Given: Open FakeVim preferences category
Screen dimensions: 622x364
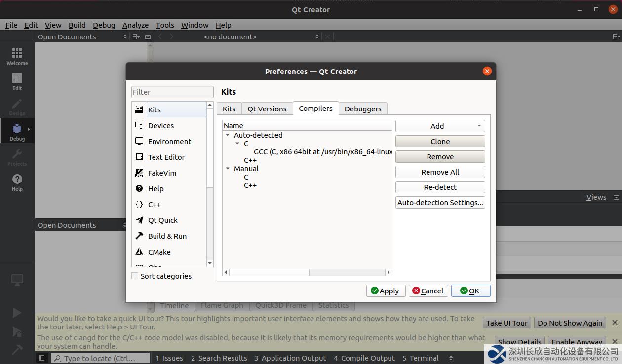Looking at the screenshot, I should coord(169,173).
